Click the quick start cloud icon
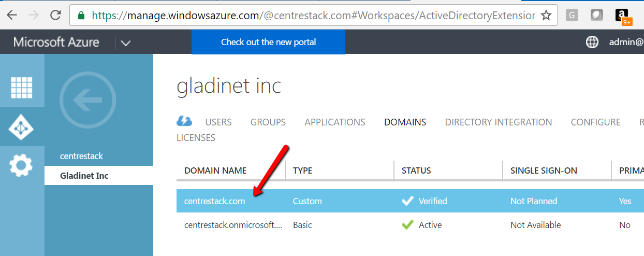 tap(184, 121)
